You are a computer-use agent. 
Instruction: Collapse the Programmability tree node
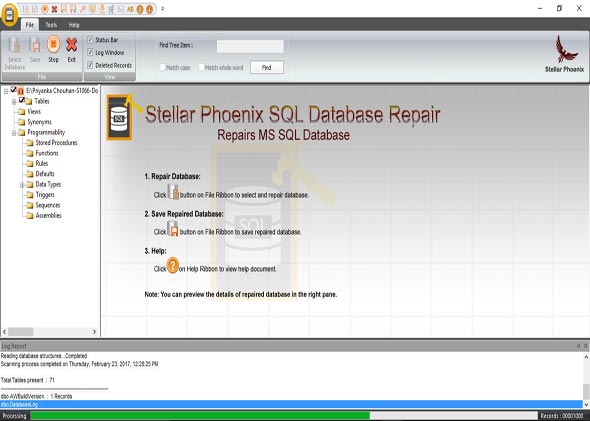pos(14,133)
